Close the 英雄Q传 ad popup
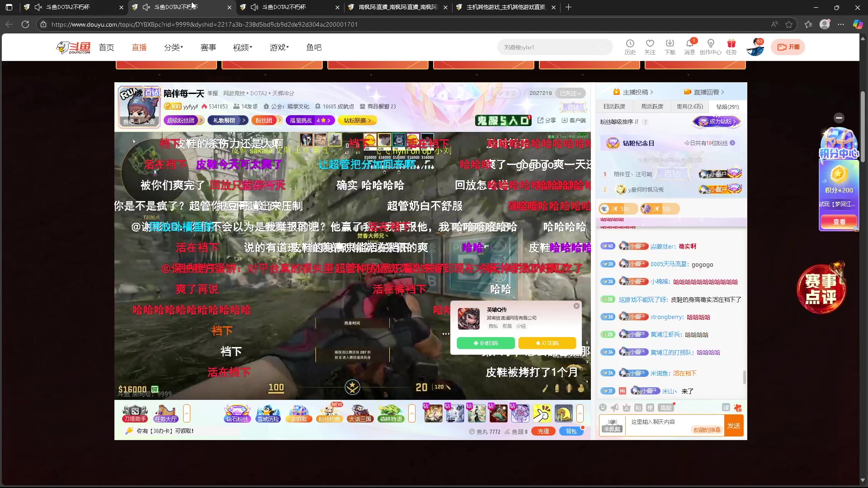The image size is (868, 488). pos(576,306)
